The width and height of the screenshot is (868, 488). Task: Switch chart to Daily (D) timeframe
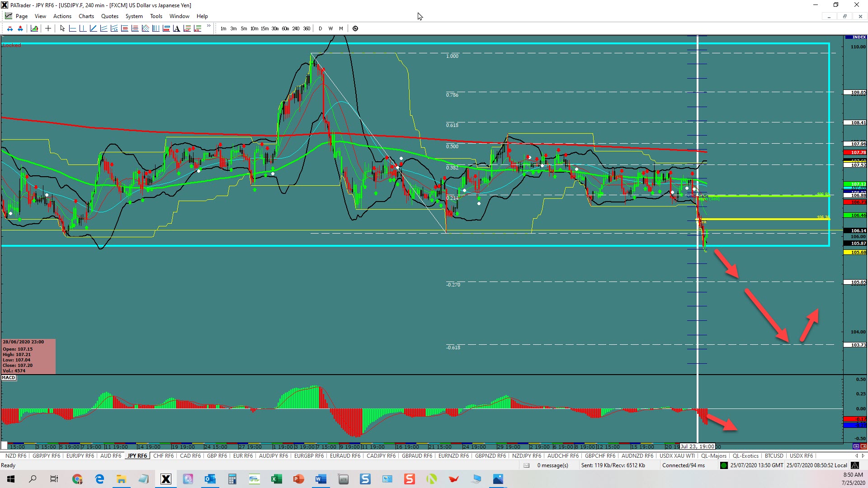[321, 28]
